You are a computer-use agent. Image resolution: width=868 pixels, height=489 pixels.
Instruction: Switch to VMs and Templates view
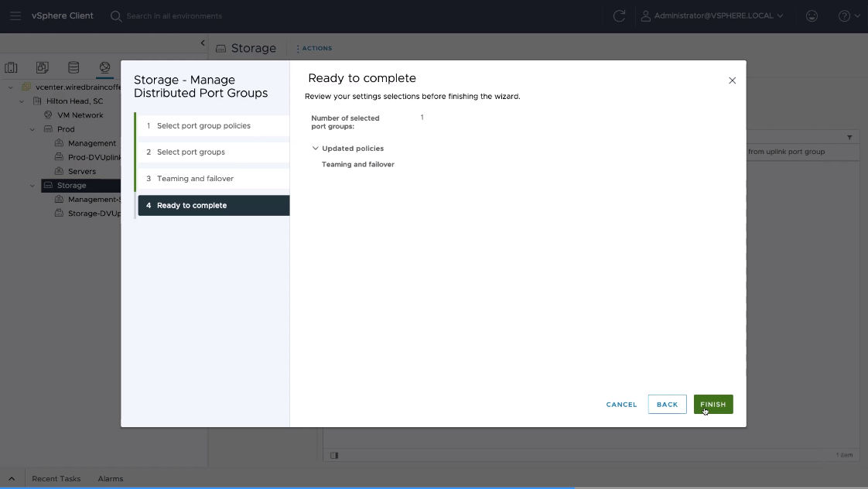click(x=43, y=68)
